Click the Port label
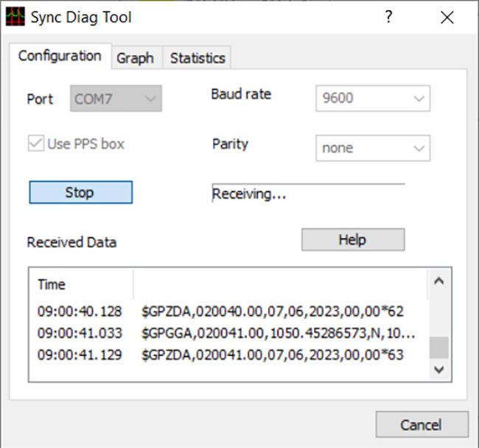Screen dimensions: 479x448 [40, 99]
